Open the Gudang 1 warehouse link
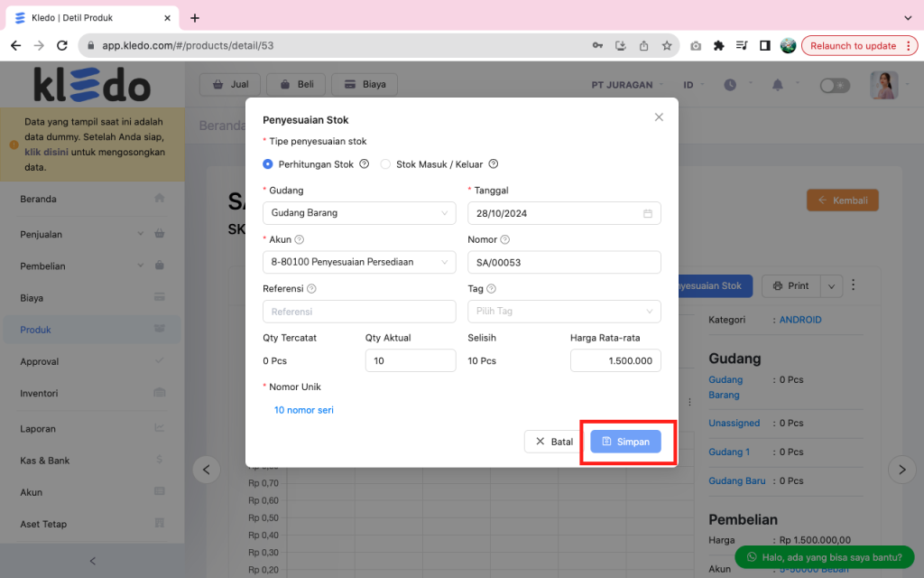 pyautogui.click(x=729, y=452)
